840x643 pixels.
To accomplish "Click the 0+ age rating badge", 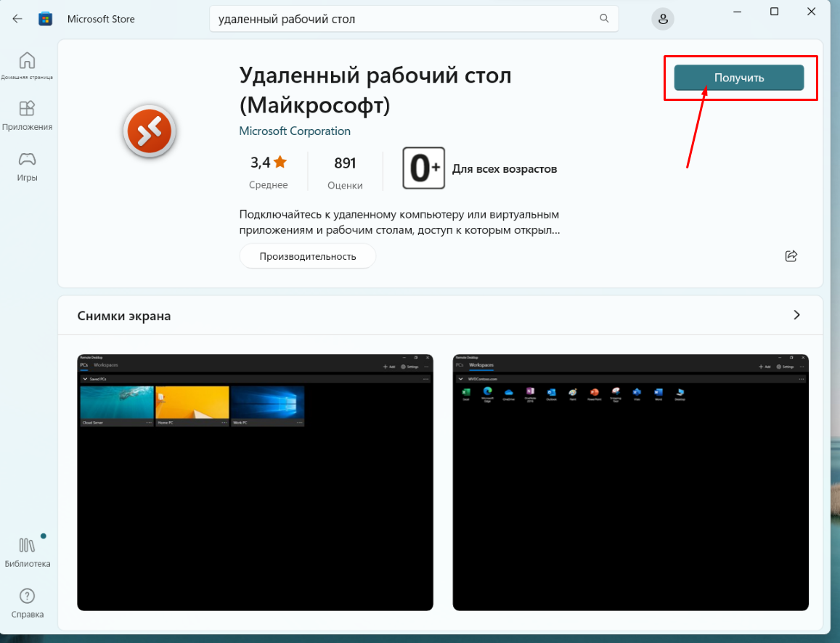I will click(423, 168).
